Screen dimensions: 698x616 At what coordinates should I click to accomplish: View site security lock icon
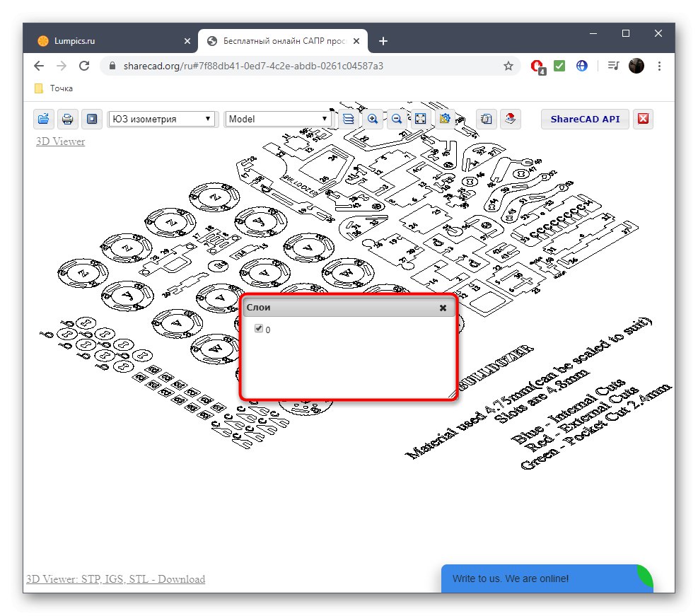tap(112, 66)
